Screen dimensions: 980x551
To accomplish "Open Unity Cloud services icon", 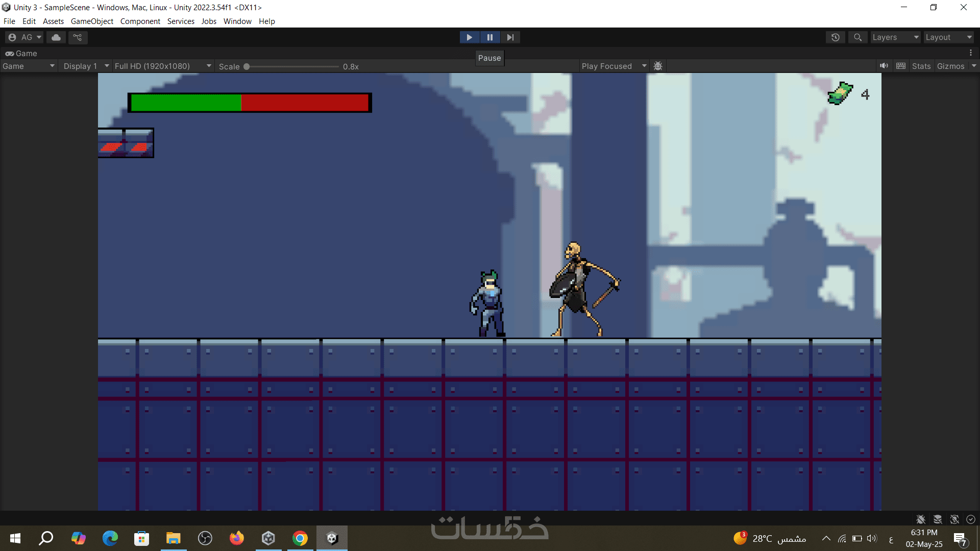I will [56, 37].
